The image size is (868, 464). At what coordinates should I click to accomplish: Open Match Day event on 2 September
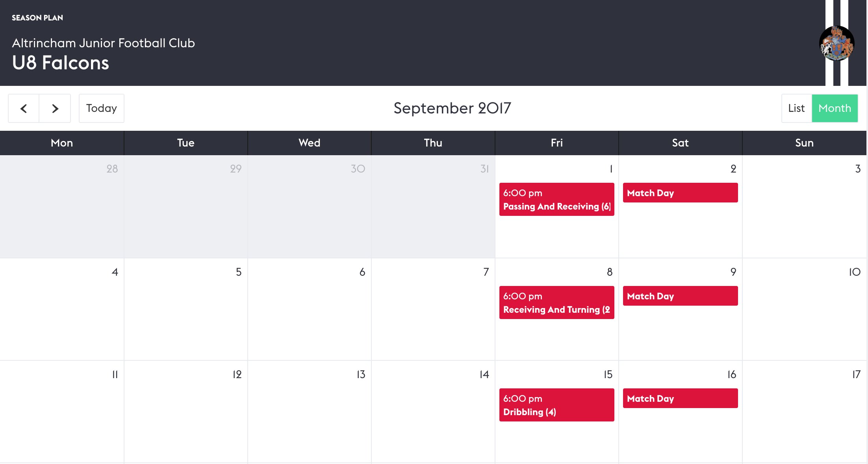pos(680,193)
